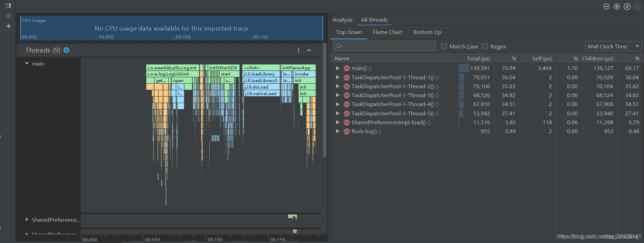Click the method icon next to flush-log()
Image resolution: width=644 pixels, height=243 pixels.
point(346,131)
